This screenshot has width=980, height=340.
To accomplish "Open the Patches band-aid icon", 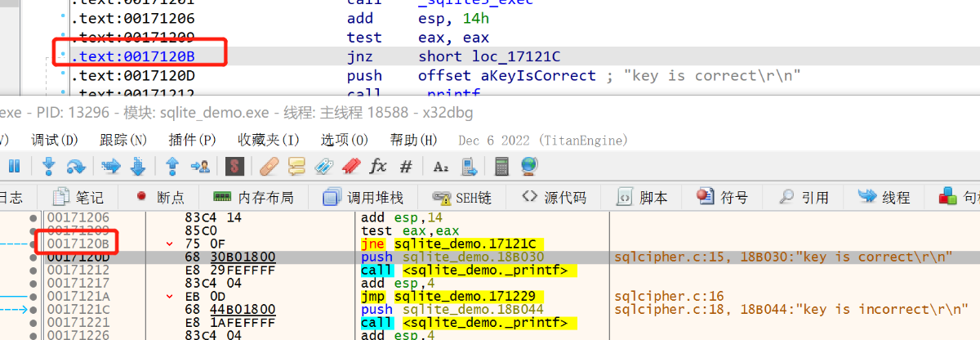I will (x=269, y=166).
